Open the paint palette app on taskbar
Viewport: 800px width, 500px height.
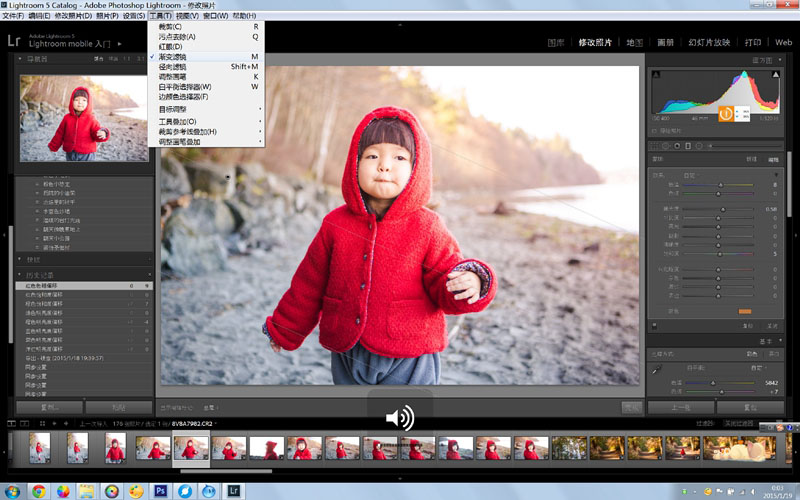pyautogui.click(x=136, y=491)
